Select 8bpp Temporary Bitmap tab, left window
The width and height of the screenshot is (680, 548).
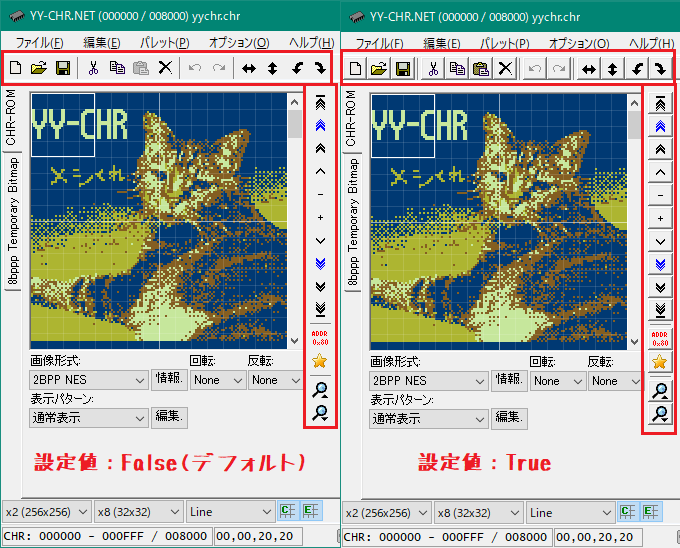[13, 221]
